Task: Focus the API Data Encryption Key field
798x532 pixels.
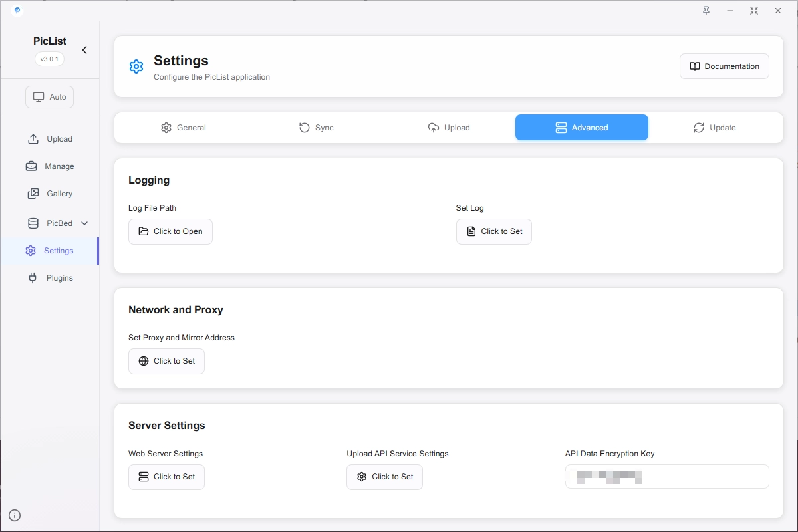Action: pos(667,477)
